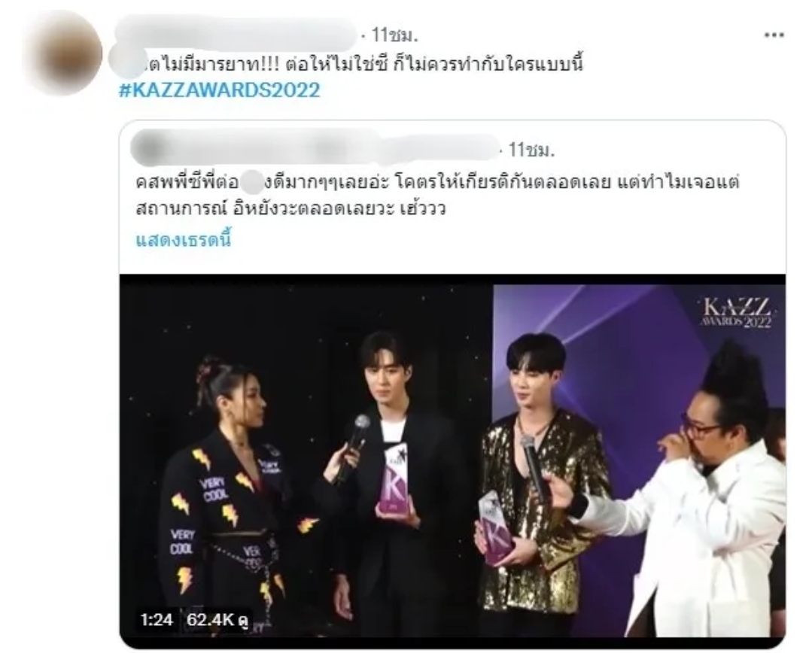Viewport: 812px width, 653px height.
Task: Click the blurred profile avatar
Action: [63, 53]
